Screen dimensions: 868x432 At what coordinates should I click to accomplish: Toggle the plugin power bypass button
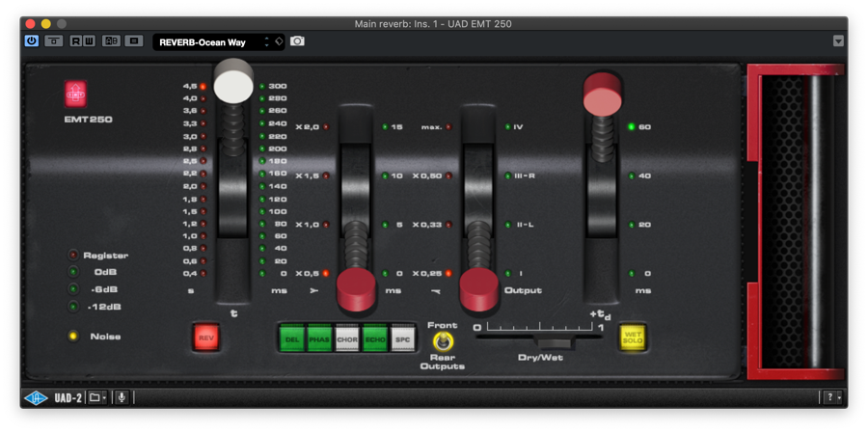click(32, 40)
